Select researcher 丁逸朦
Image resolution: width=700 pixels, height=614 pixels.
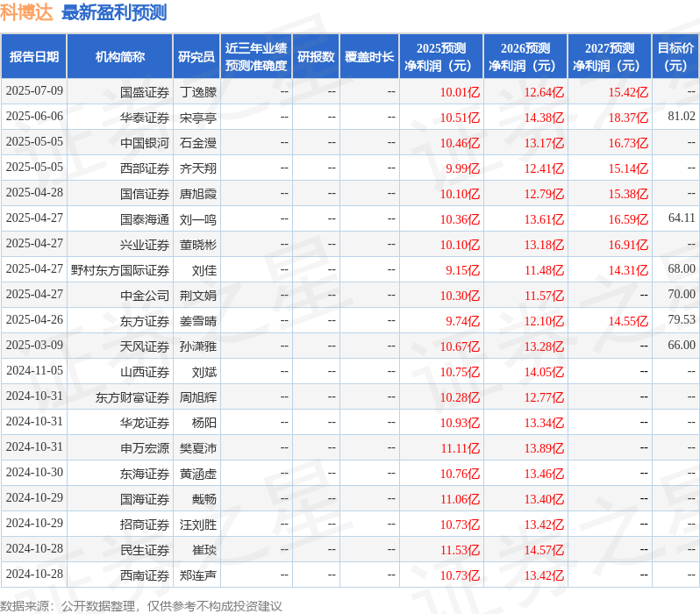point(198,92)
